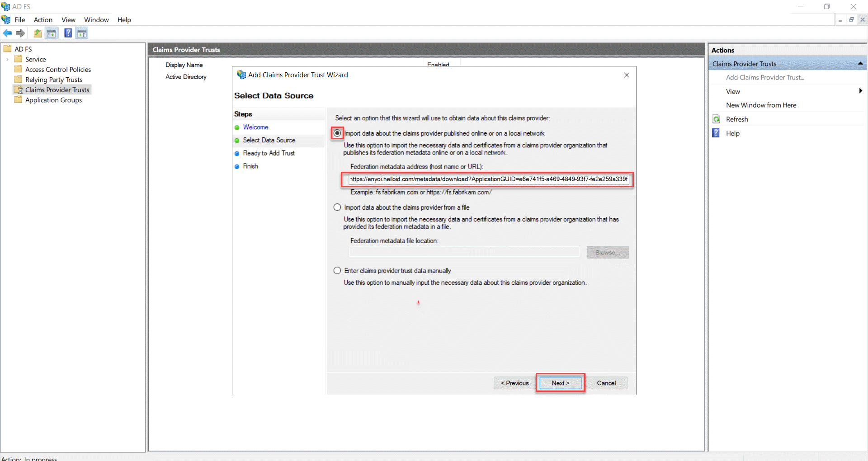The width and height of the screenshot is (868, 461).
Task: Click the Claims Provider Trusts folder icon
Action: point(18,89)
